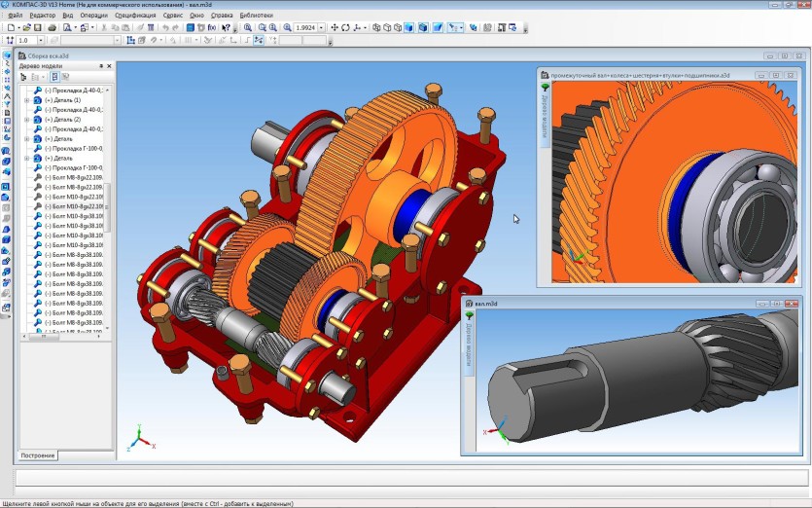Click the Pan view (move) tool icon

335,27
